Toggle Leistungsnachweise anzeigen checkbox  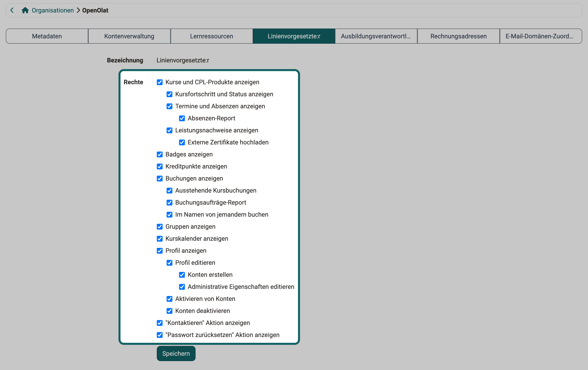169,130
